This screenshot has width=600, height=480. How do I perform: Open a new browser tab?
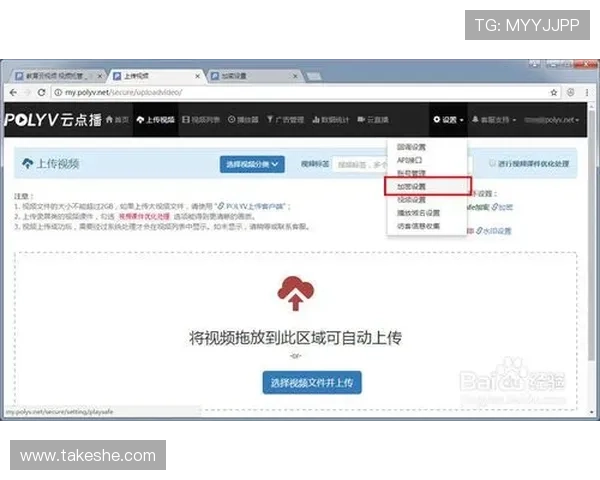313,77
